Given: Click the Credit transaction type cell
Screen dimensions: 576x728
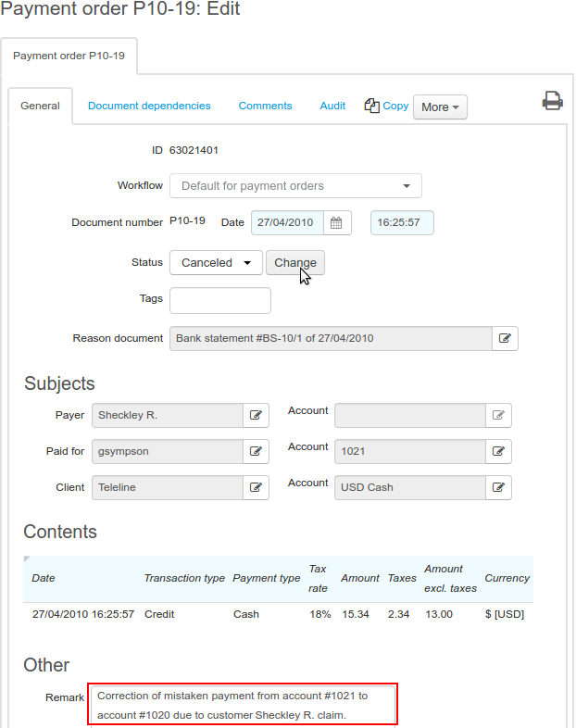Looking at the screenshot, I should (x=159, y=615).
